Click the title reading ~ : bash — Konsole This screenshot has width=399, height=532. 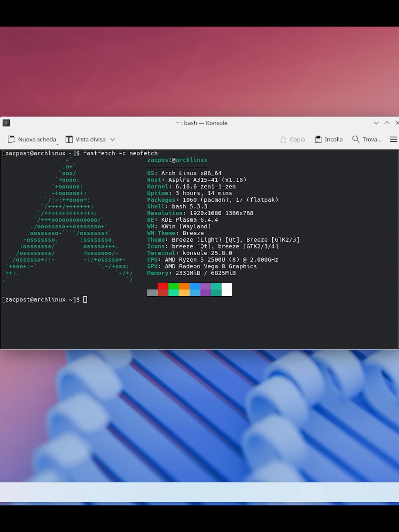pos(202,123)
